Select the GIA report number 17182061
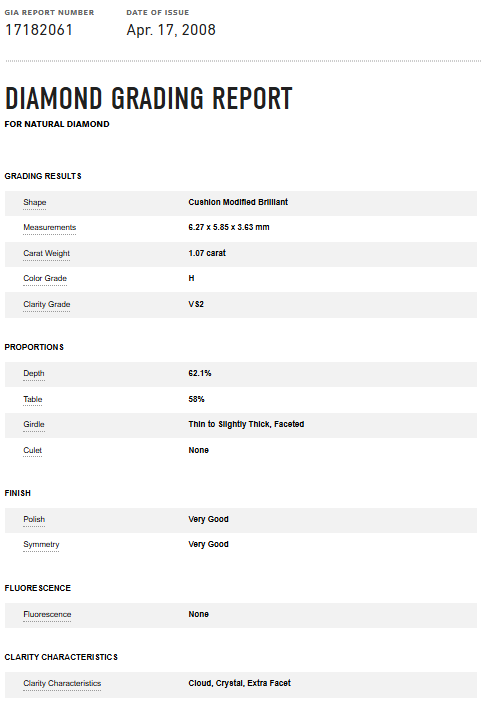Image resolution: width=481 pixels, height=704 pixels. pyautogui.click(x=39, y=30)
